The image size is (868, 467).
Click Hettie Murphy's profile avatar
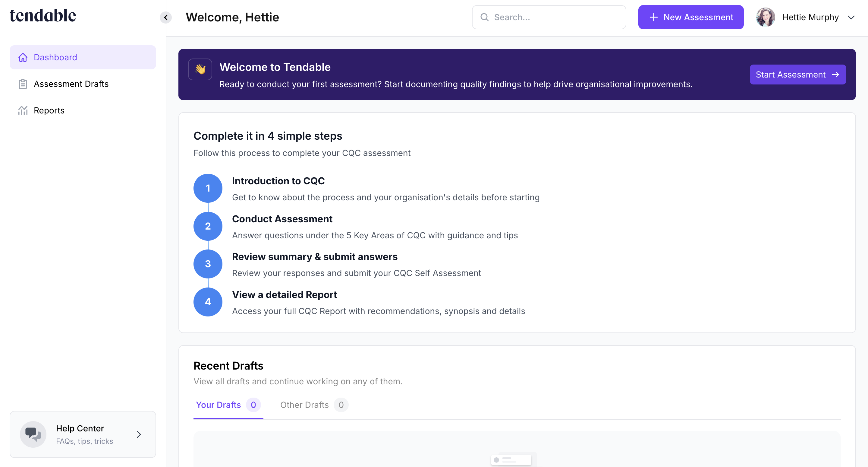[765, 17]
